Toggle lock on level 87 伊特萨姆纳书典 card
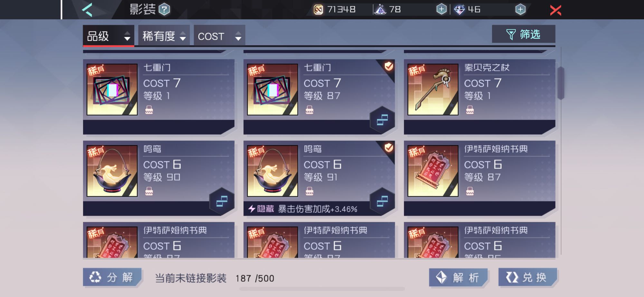 click(x=470, y=191)
